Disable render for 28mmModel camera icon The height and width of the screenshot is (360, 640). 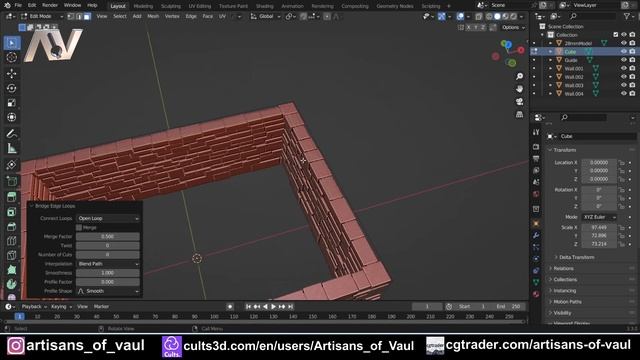point(632,43)
